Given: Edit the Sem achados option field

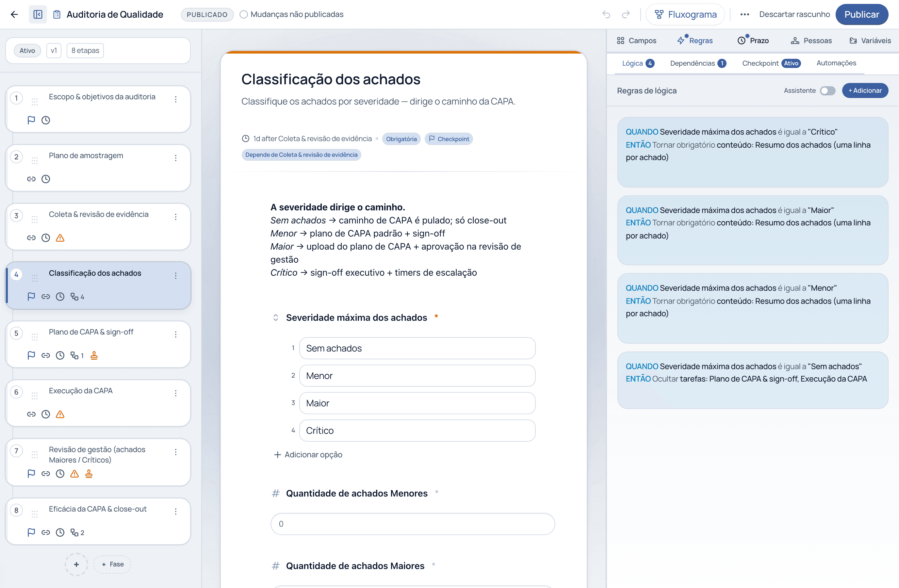Looking at the screenshot, I should tap(417, 348).
